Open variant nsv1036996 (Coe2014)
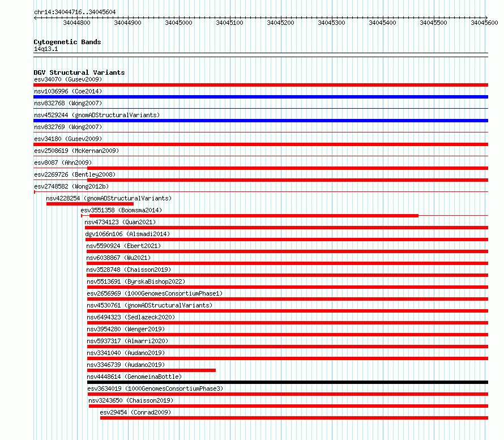Screen dimensions: 504x440 pos(68,91)
